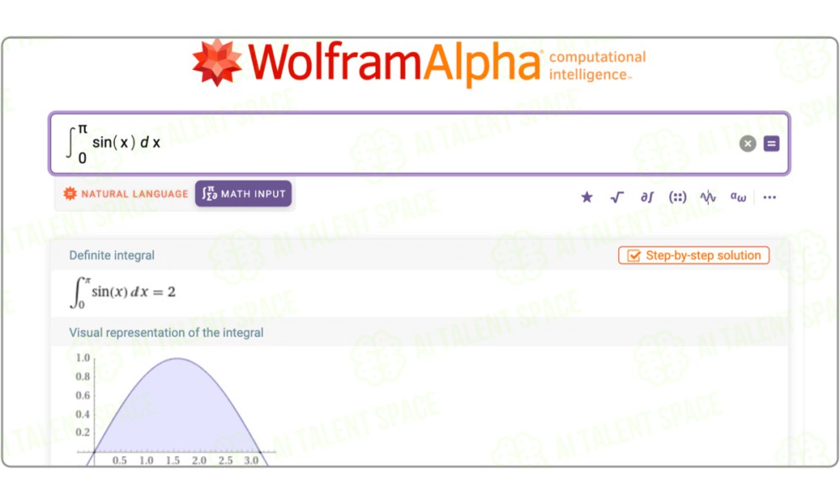Image resolution: width=840 pixels, height=504 pixels.
Task: Open the trigonometric functions wave palette
Action: 707,197
